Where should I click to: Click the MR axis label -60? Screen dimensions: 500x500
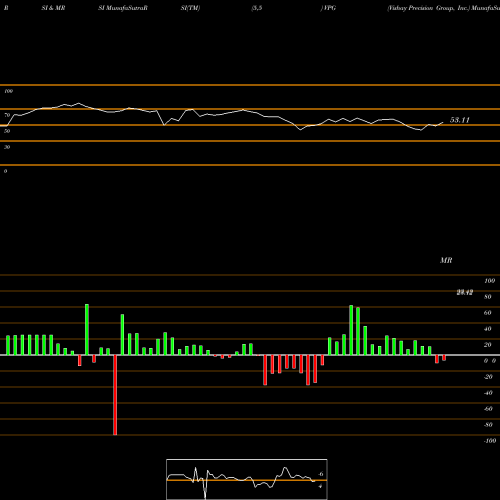click(x=488, y=409)
